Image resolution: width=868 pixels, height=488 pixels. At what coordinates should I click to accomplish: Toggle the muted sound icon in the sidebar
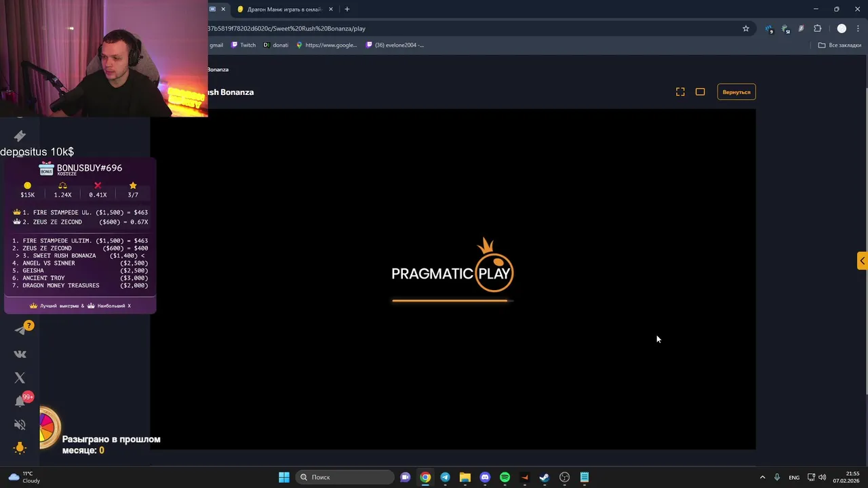(x=20, y=425)
